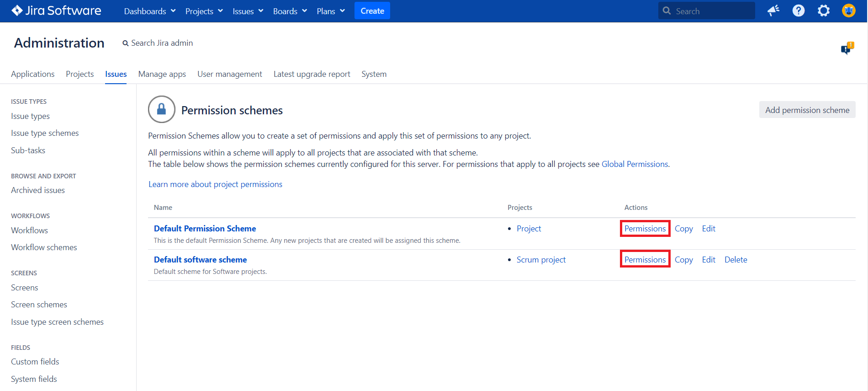Open the Plans dropdown menu
The height and width of the screenshot is (391, 868).
click(330, 11)
